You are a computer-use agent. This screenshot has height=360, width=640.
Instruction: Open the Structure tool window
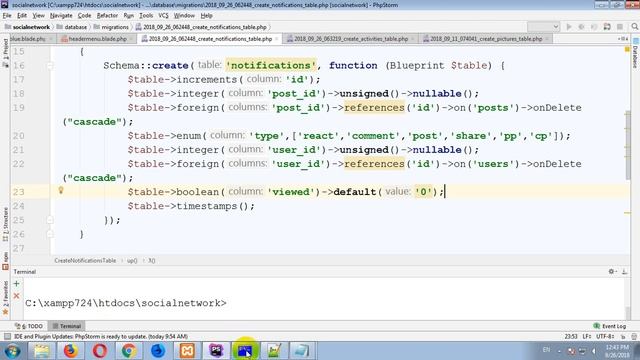coord(5,224)
